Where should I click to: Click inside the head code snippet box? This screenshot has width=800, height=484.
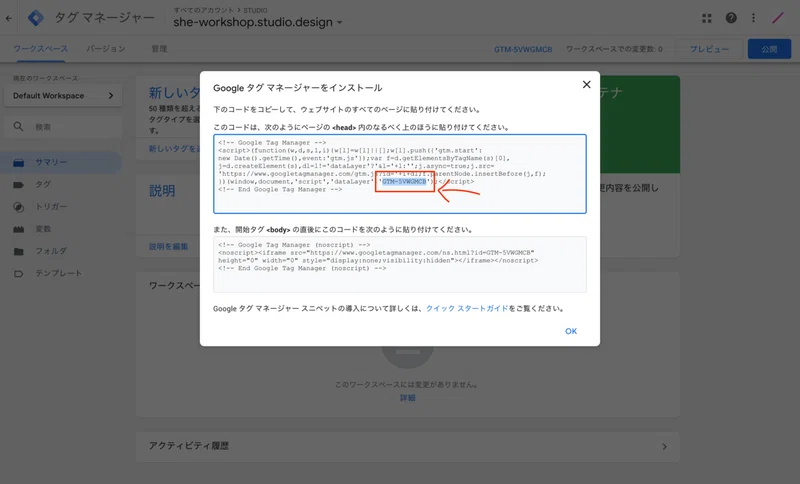[399, 174]
